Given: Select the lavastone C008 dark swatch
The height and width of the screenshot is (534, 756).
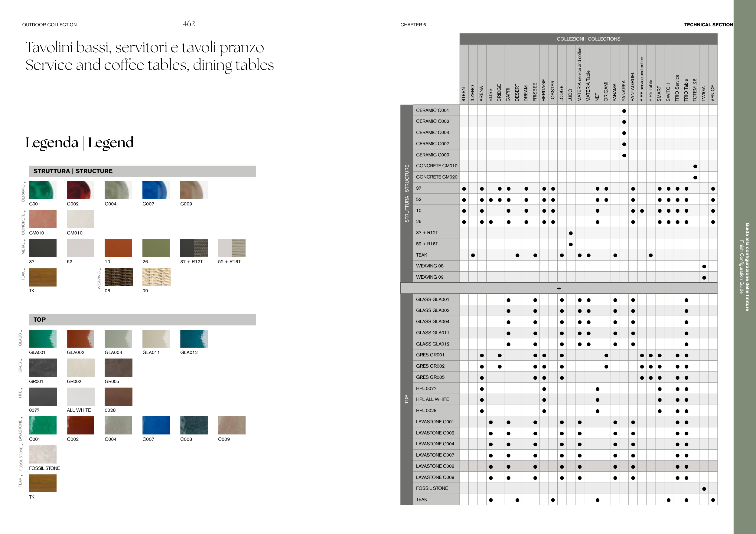Looking at the screenshot, I should pyautogui.click(x=194, y=425).
